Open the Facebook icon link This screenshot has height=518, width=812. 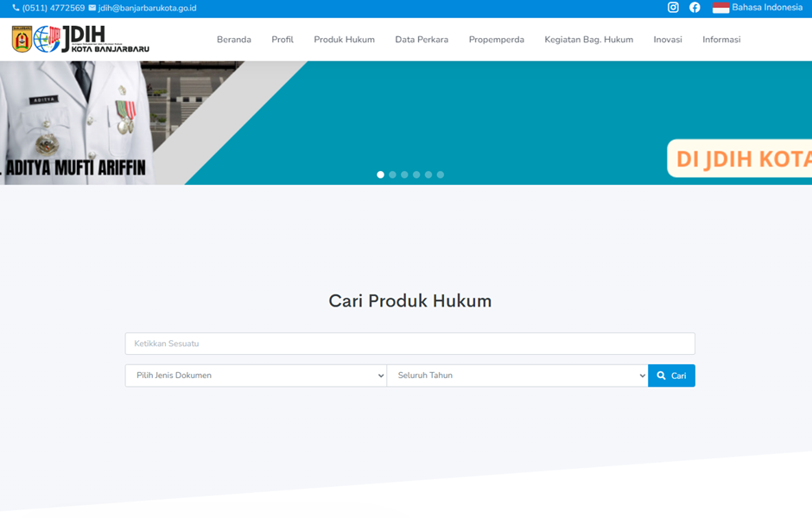(695, 8)
